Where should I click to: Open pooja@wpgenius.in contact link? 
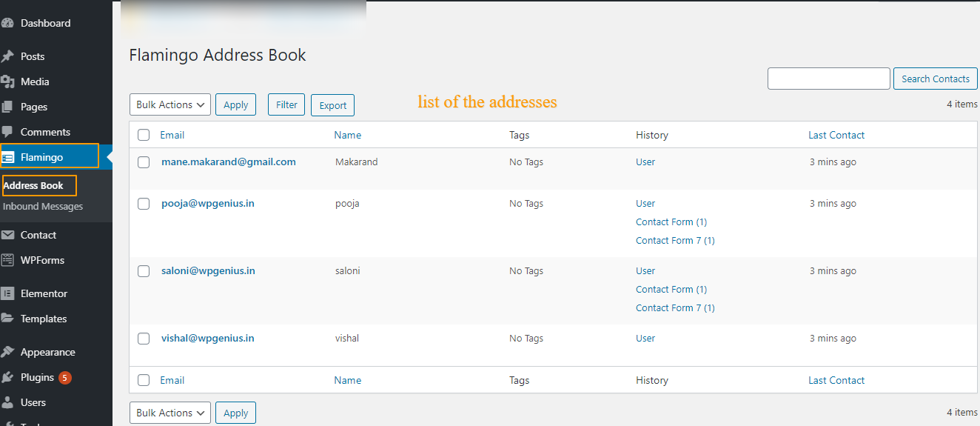[208, 203]
